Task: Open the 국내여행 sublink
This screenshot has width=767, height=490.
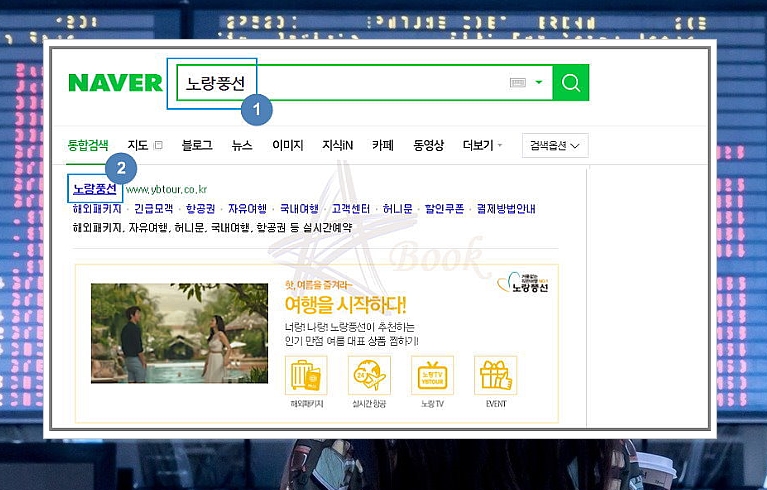Action: coord(299,209)
